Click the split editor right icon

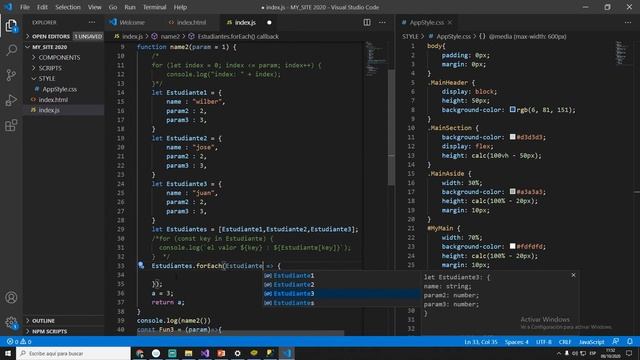pos(367,22)
